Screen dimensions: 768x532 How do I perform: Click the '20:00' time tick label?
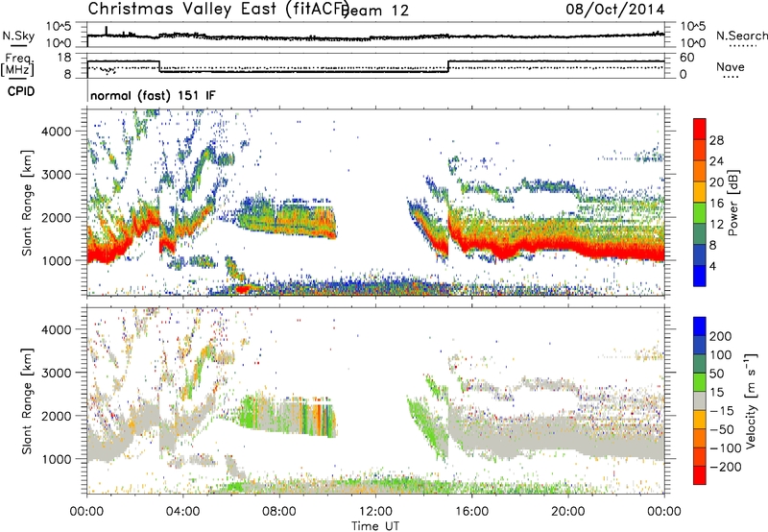[x=568, y=512]
